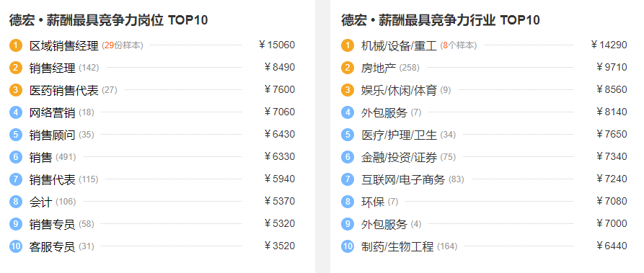Screen dimensions: 644x273
Task: Select the 销售顾问 position
Action: 52,135
